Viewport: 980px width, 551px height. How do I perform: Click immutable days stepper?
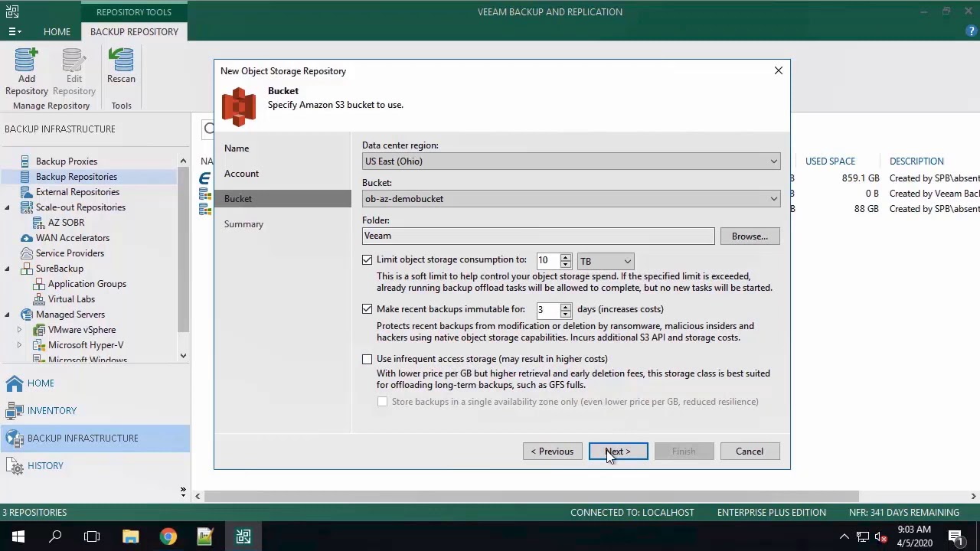(x=565, y=310)
